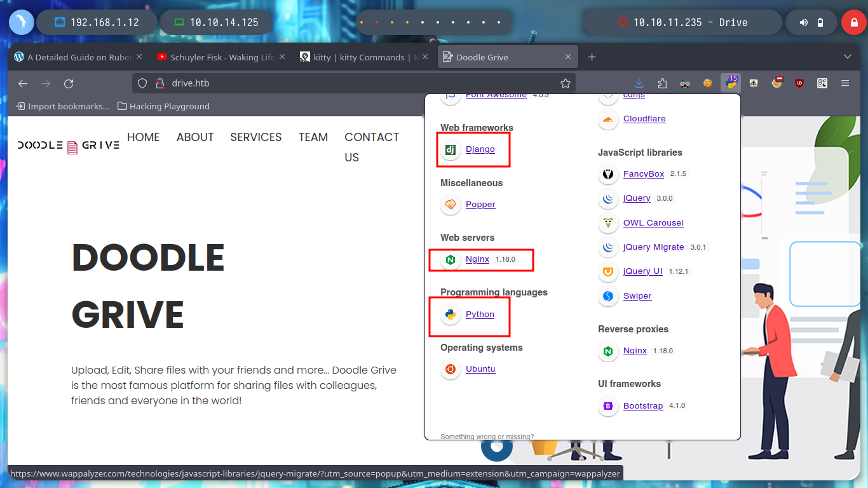The height and width of the screenshot is (488, 868).
Task: Click the Cloudflare logo icon
Action: (x=608, y=119)
